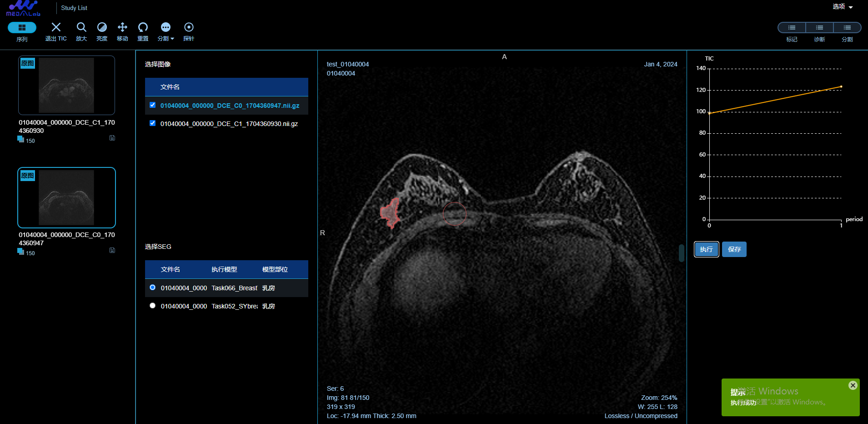The width and height of the screenshot is (868, 424).
Task: Click the 执行模型 column header
Action: click(224, 269)
